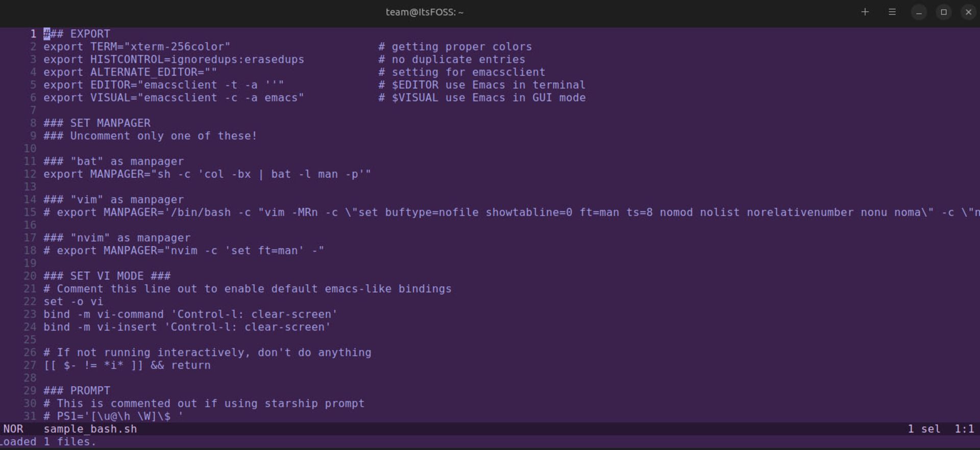Click the window title team@ItsFOSS
This screenshot has width=980, height=450.
click(x=424, y=12)
